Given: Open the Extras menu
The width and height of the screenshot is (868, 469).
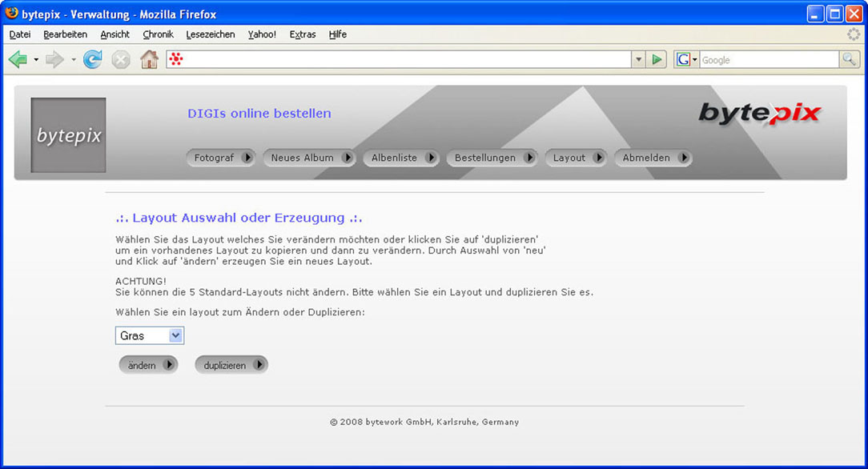Looking at the screenshot, I should 302,34.
